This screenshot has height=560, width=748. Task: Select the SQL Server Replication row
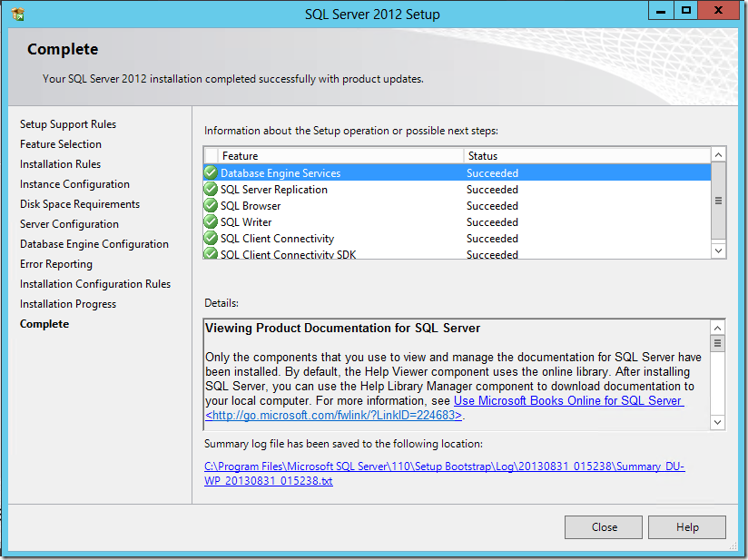[457, 190]
